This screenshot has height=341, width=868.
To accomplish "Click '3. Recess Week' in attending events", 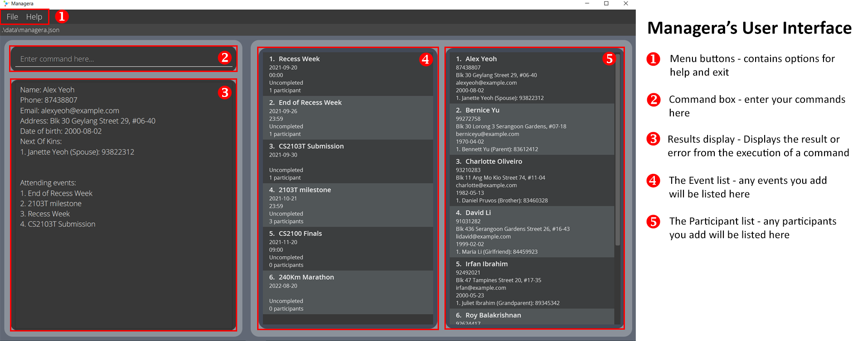I will (x=45, y=214).
